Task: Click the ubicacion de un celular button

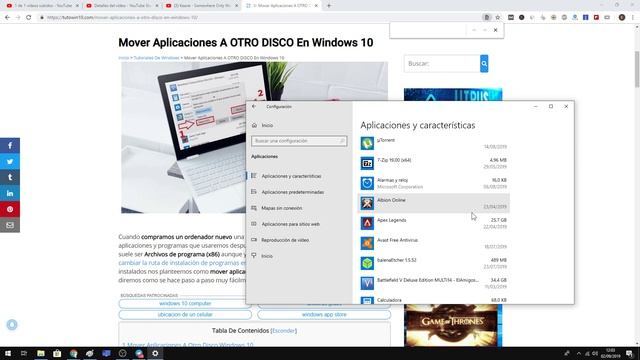Action: [185, 315]
